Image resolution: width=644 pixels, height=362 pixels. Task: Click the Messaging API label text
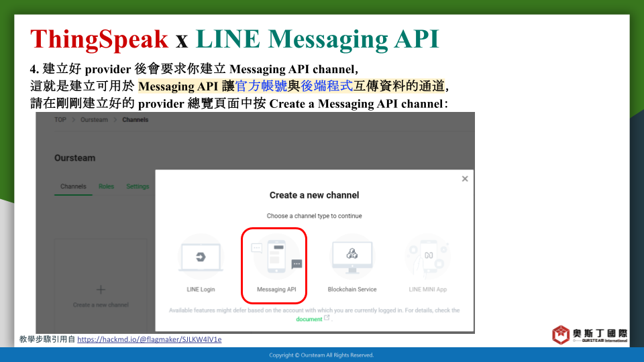pos(276,290)
